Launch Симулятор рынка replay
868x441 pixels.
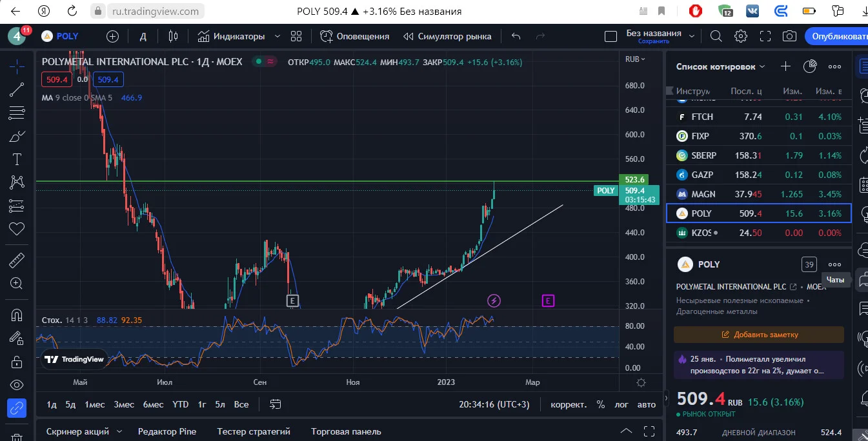[447, 36]
